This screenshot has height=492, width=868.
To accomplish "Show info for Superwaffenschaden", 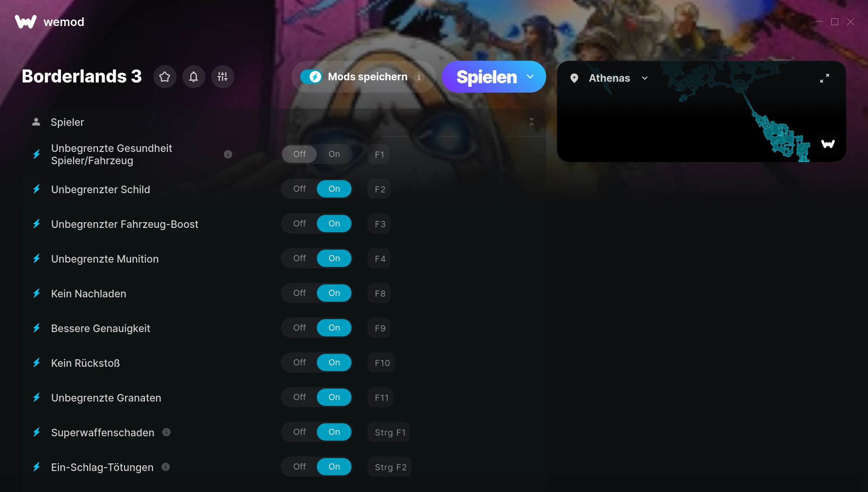I will coord(166,432).
